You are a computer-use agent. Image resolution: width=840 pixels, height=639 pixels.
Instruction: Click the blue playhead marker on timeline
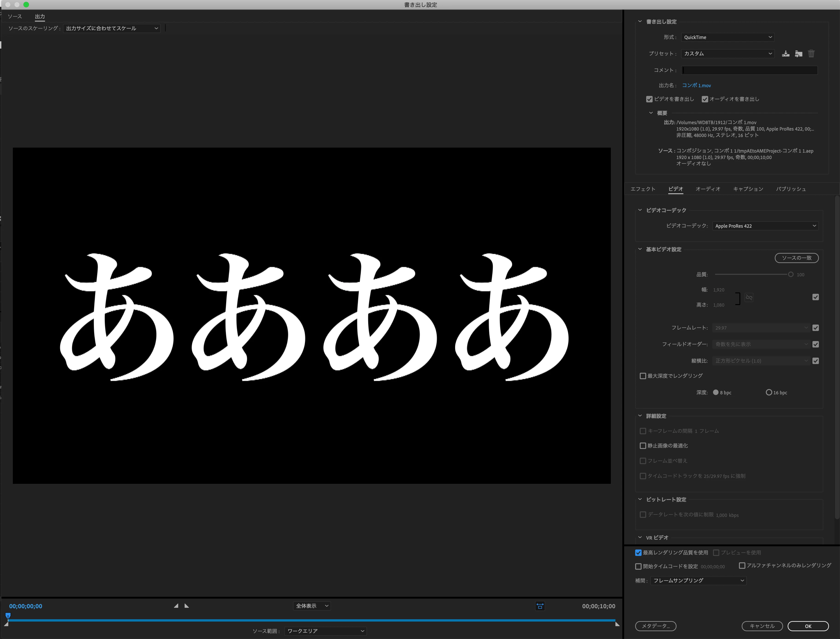pos(8,616)
